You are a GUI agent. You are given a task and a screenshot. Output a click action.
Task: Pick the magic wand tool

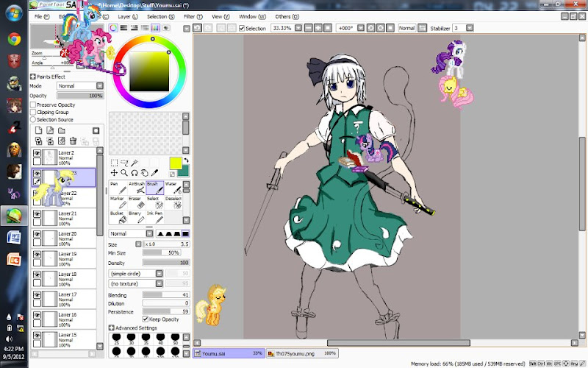coord(135,163)
